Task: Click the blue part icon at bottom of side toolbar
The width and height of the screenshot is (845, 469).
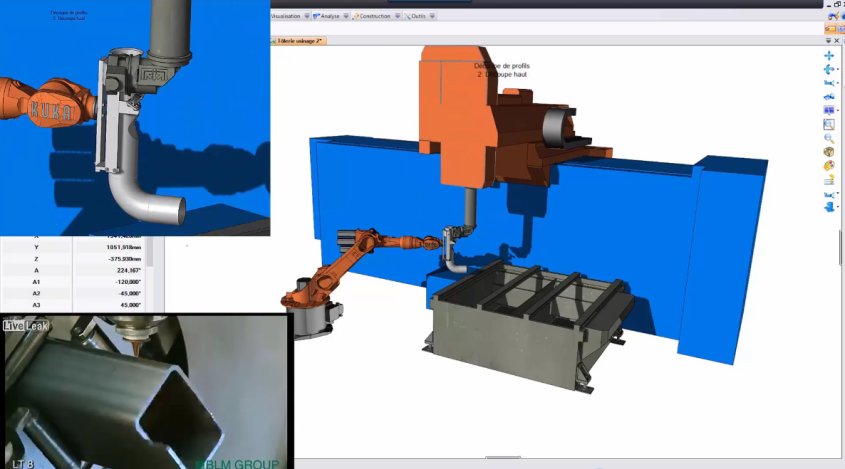Action: [829, 208]
